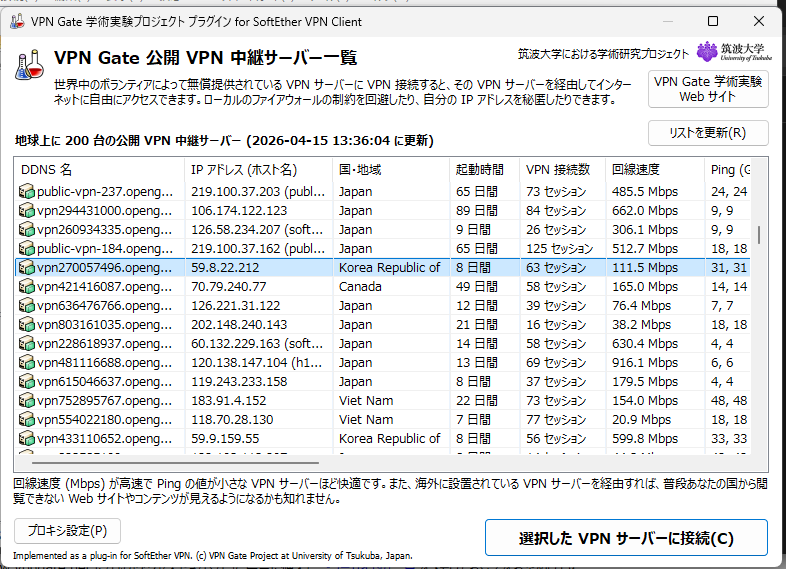Screen dimensions: 786x569
Task: Click server icon beside vpn421416087 Canada entry
Action: pyautogui.click(x=27, y=286)
